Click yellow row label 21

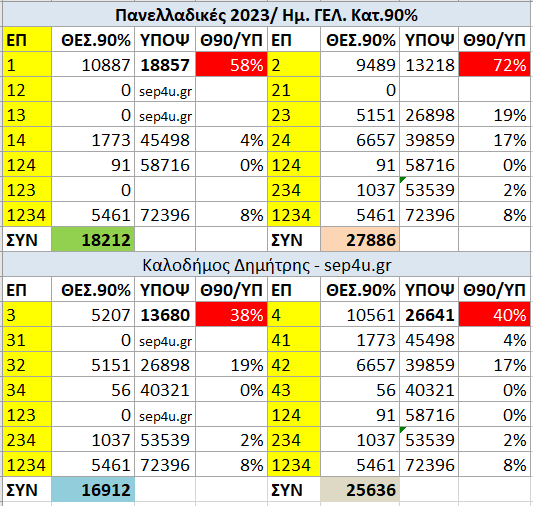point(294,90)
